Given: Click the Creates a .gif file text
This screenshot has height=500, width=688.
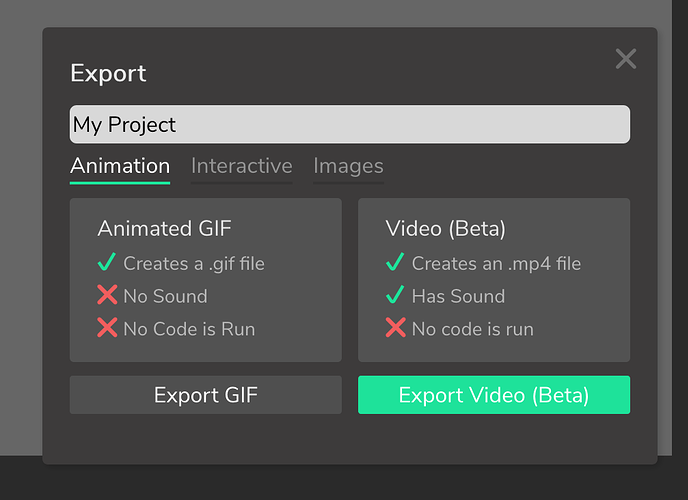Looking at the screenshot, I should [194, 264].
